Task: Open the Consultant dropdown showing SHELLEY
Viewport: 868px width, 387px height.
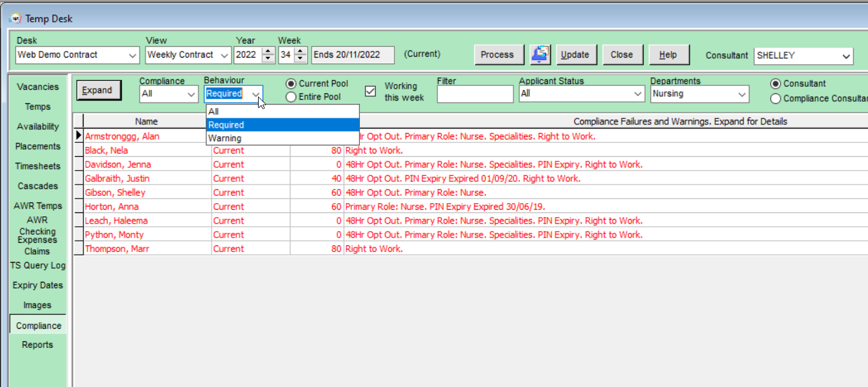Action: click(x=804, y=56)
